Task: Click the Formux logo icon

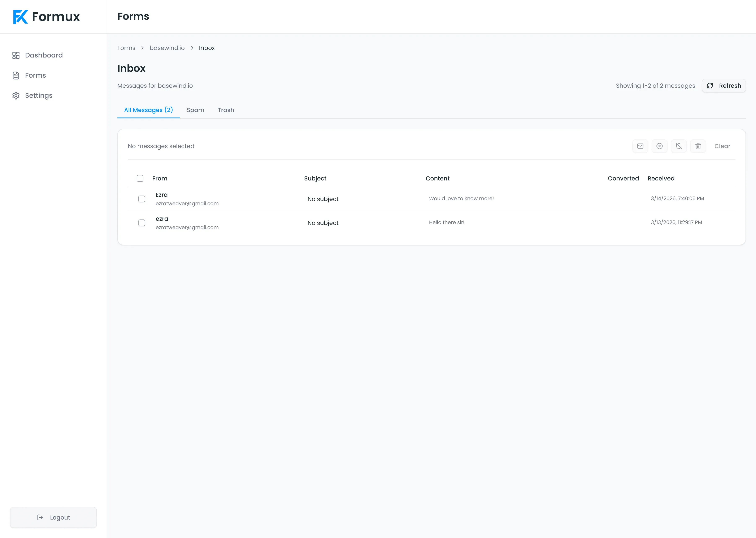Action: pos(20,17)
